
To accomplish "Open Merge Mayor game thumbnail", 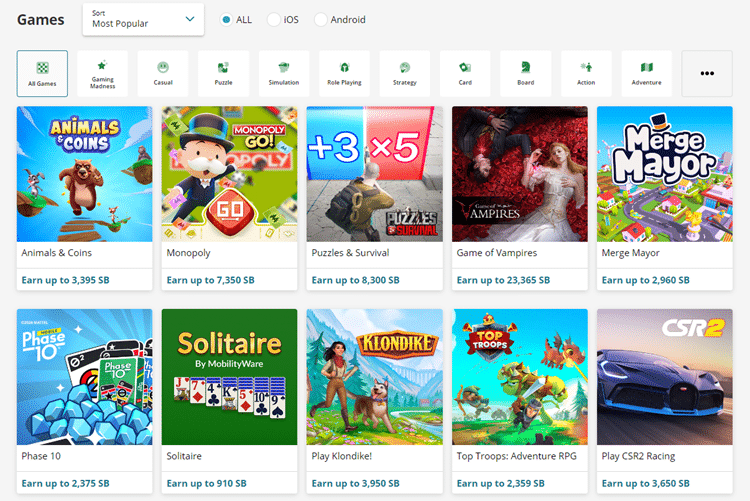I will click(x=665, y=174).
